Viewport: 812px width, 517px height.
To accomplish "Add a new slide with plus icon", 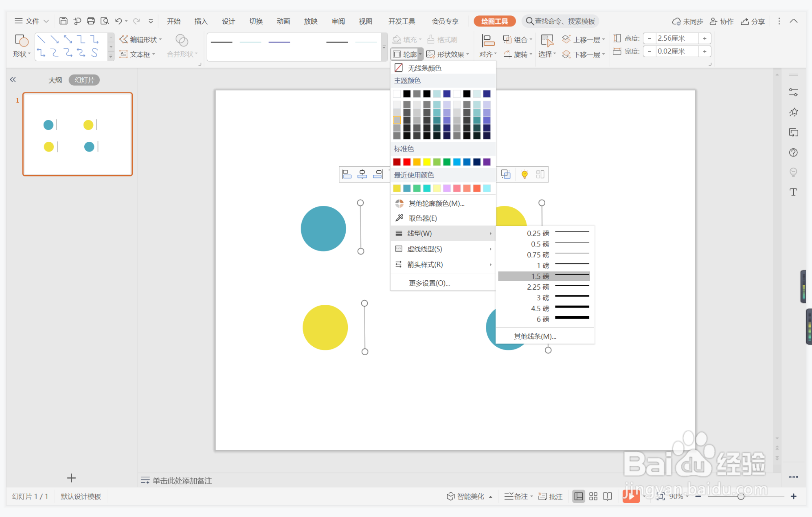I will tap(71, 478).
